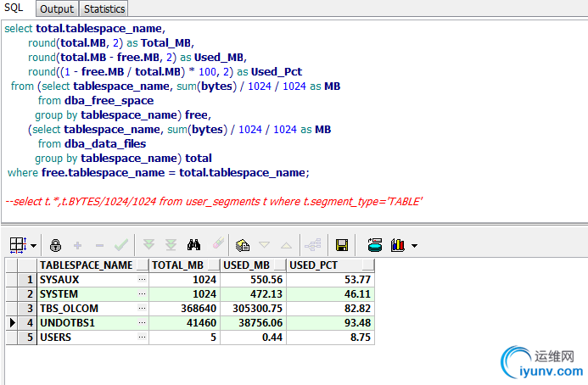Click the 550.56 used MB cell

(253, 280)
